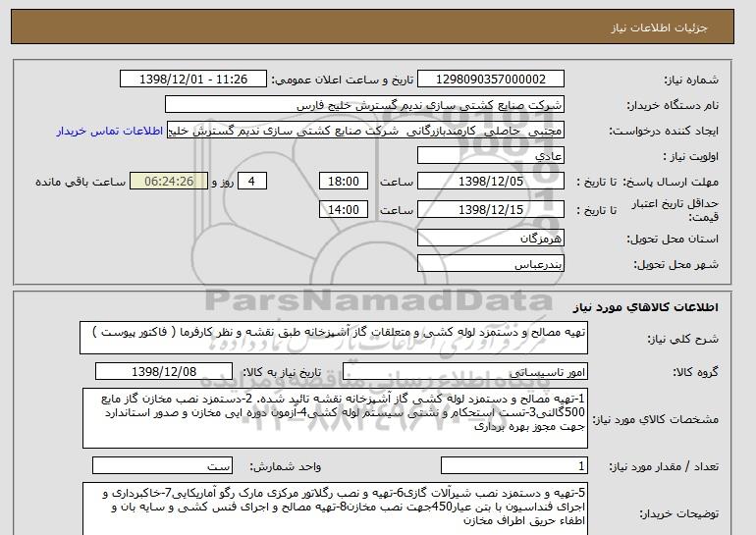Image resolution: width=756 pixels, height=535 pixels.
Task: Click the delivery city field بندرعباس
Action: point(491,264)
